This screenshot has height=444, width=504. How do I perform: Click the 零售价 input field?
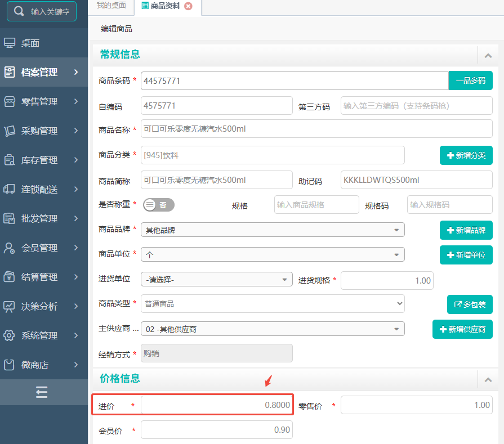click(x=417, y=405)
